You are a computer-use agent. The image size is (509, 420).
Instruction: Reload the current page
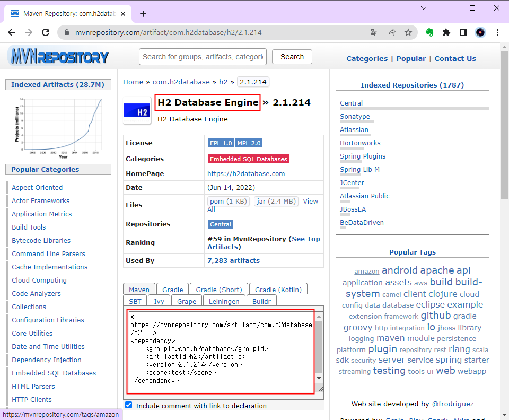coord(46,32)
